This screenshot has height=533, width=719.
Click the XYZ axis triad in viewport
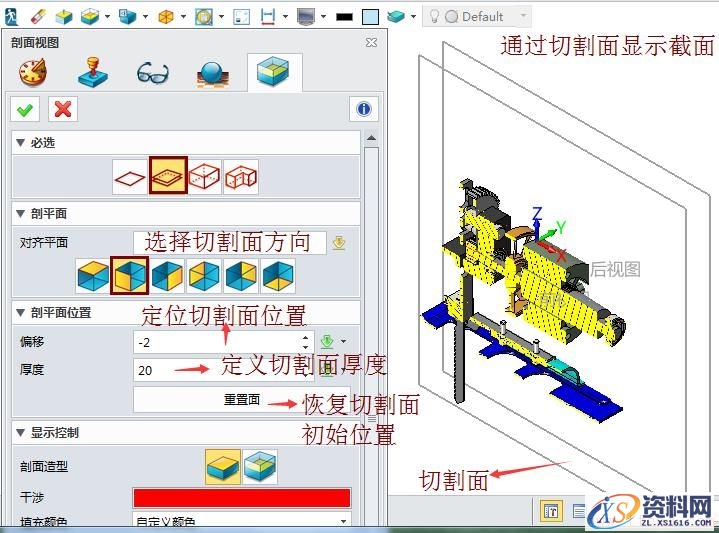548,235
